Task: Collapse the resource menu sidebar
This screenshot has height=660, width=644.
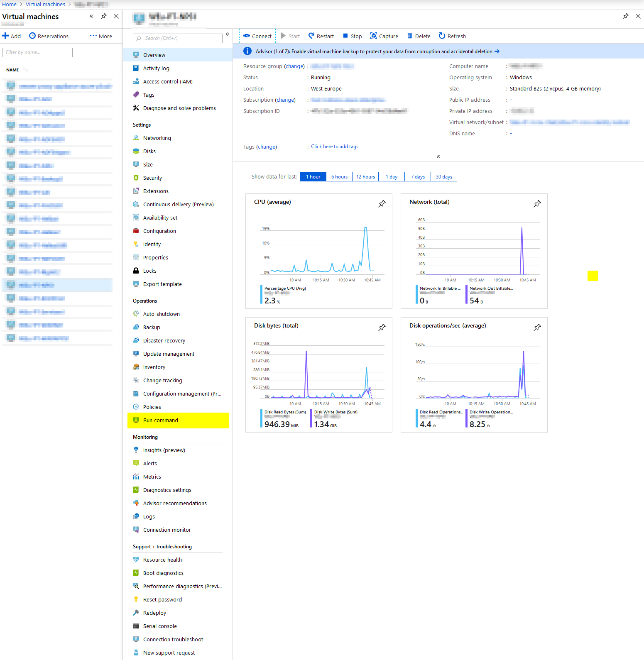Action: tap(228, 34)
